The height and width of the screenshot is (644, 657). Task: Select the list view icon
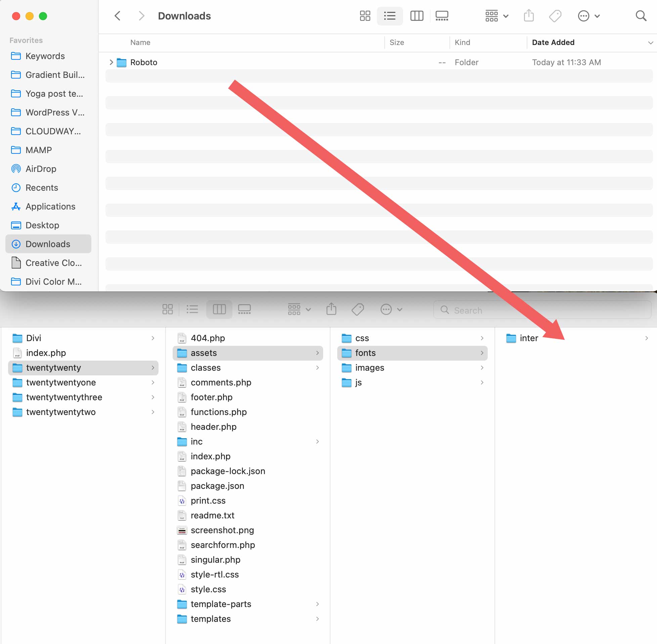[x=389, y=16]
